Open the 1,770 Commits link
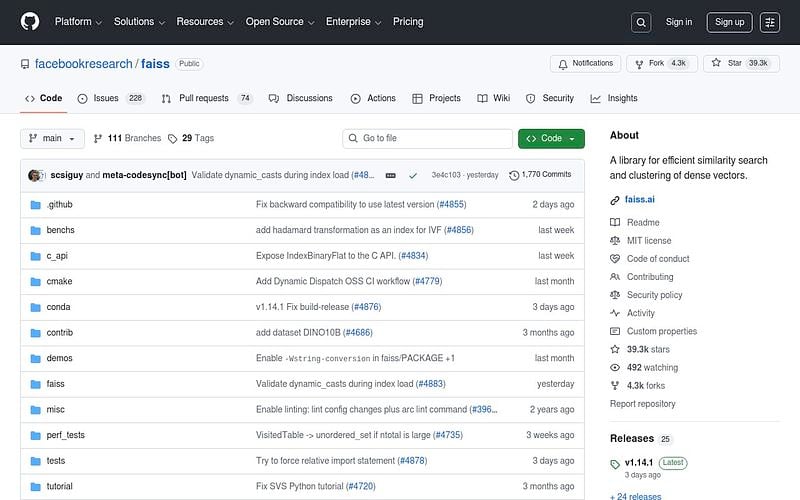800x500 pixels. tap(540, 175)
